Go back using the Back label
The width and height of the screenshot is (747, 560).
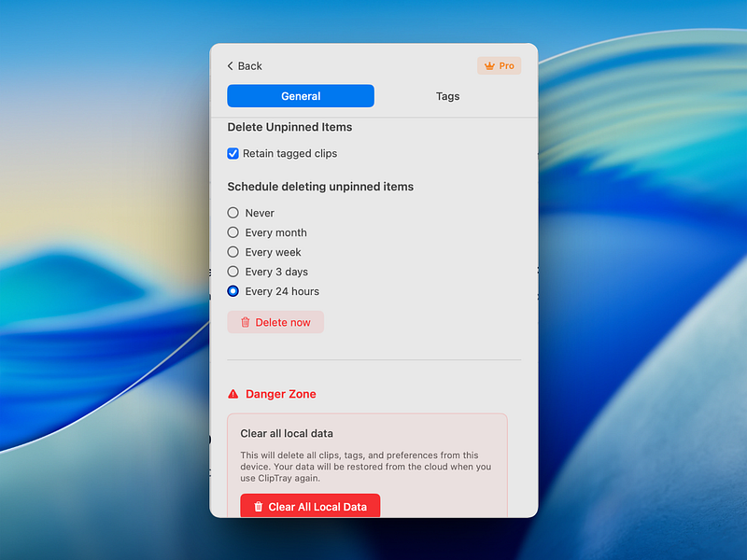(250, 65)
